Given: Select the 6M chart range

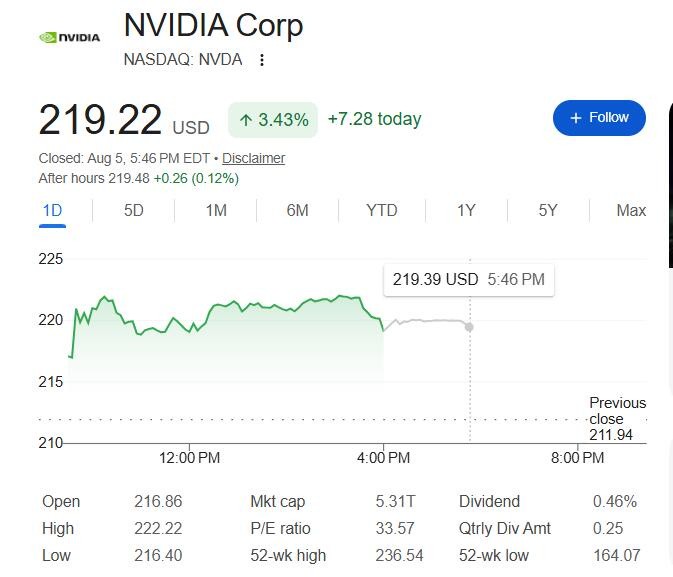Looking at the screenshot, I should [x=297, y=211].
